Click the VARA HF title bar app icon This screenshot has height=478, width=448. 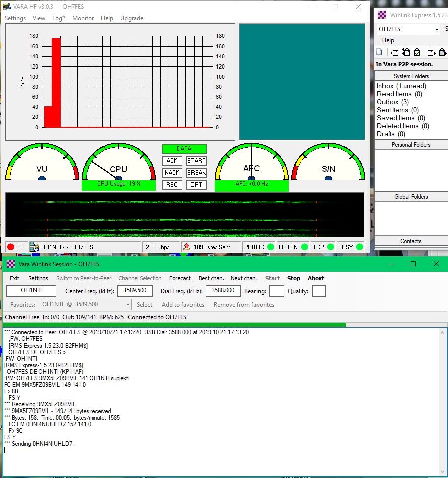pyautogui.click(x=7, y=6)
